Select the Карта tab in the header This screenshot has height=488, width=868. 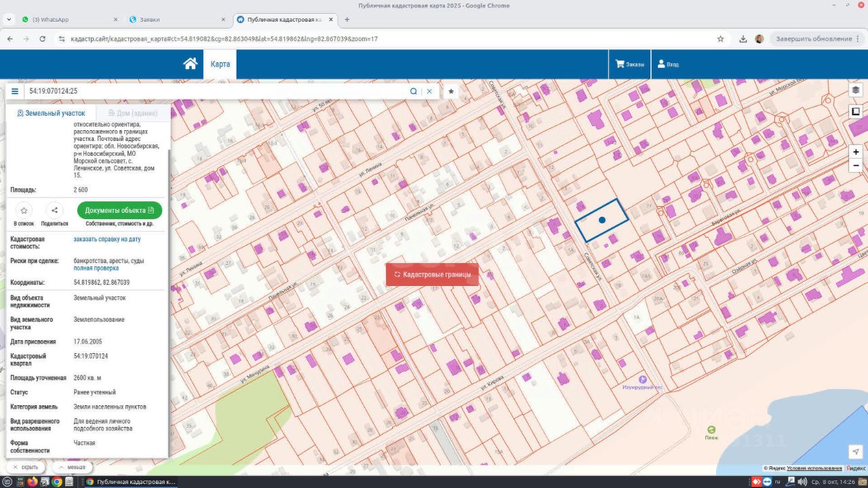click(220, 64)
